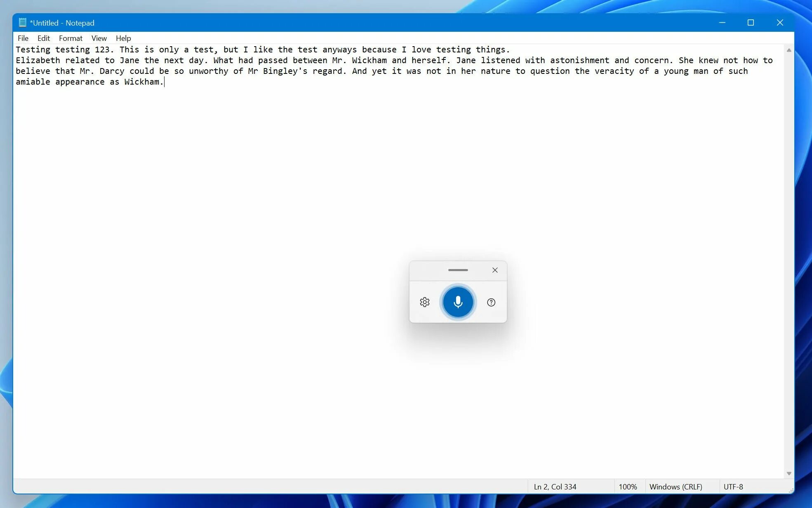Click the window resize grip in the status bar corner
This screenshot has height=508, width=812.
tap(791, 490)
